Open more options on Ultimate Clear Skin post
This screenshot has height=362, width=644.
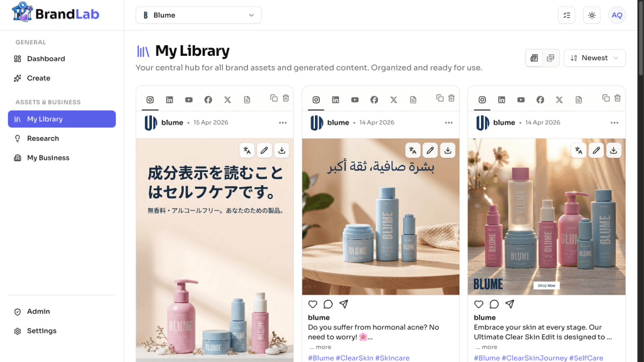point(615,123)
